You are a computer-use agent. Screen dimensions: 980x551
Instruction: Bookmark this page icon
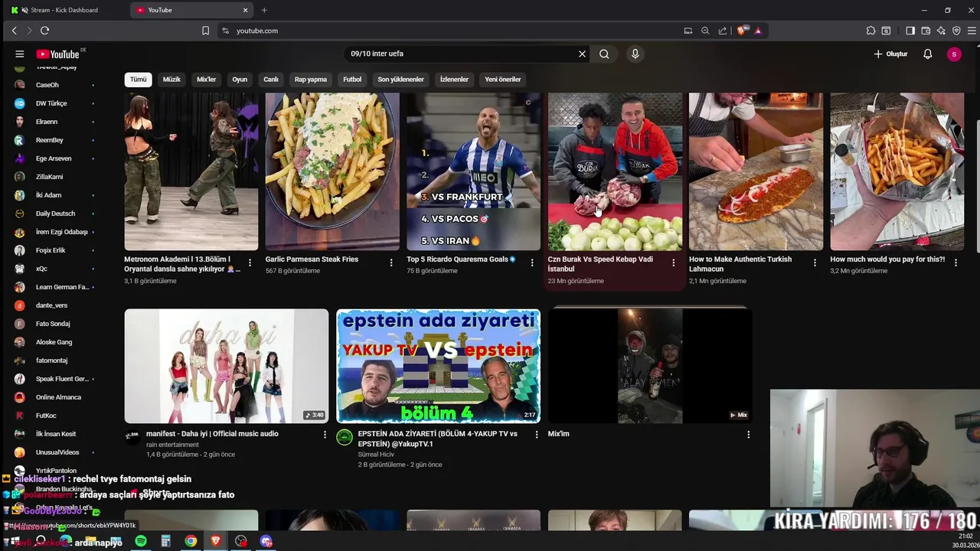pyautogui.click(x=205, y=31)
